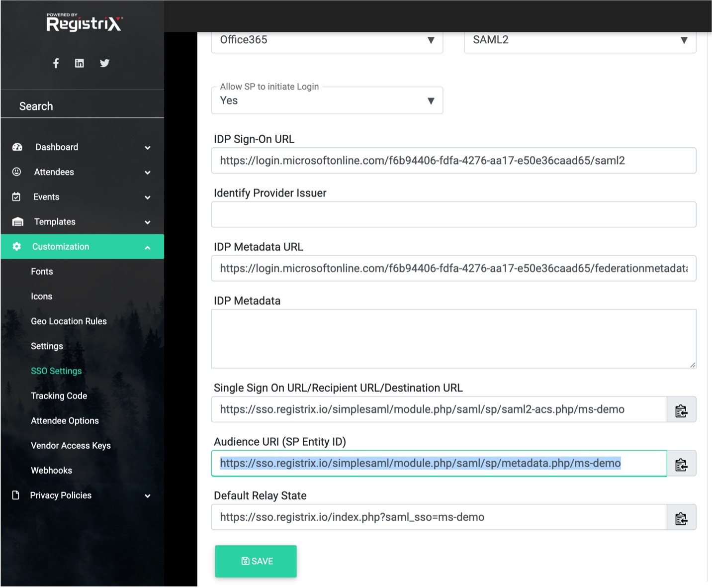Open the Webhooks settings page
Screen dimensions: 714x588
pyautogui.click(x=51, y=470)
